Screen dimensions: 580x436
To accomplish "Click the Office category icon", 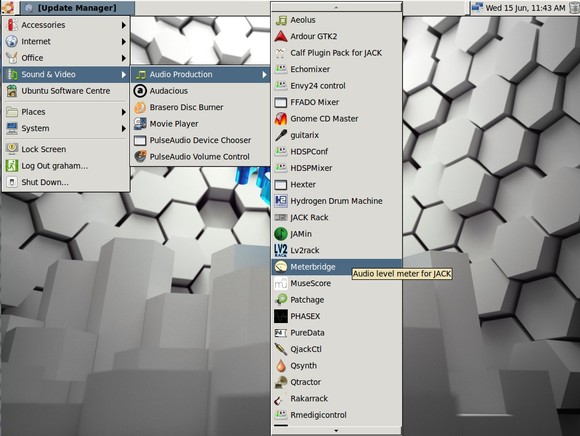I will pos(12,58).
